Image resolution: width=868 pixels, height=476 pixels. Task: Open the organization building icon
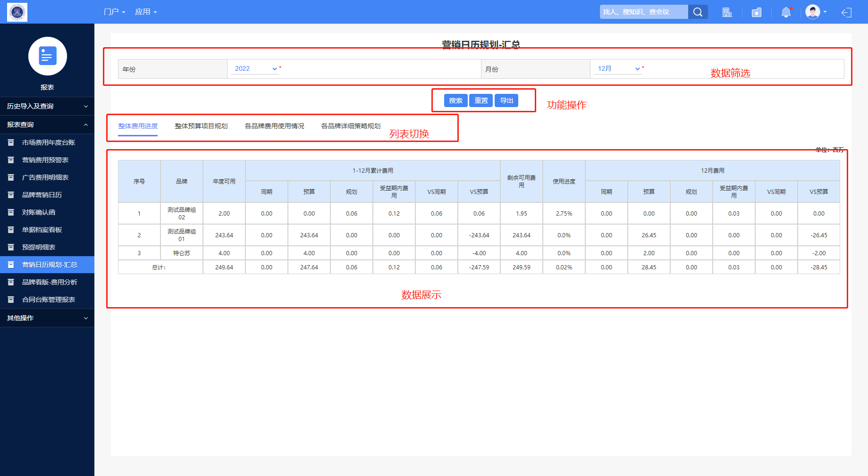click(727, 12)
